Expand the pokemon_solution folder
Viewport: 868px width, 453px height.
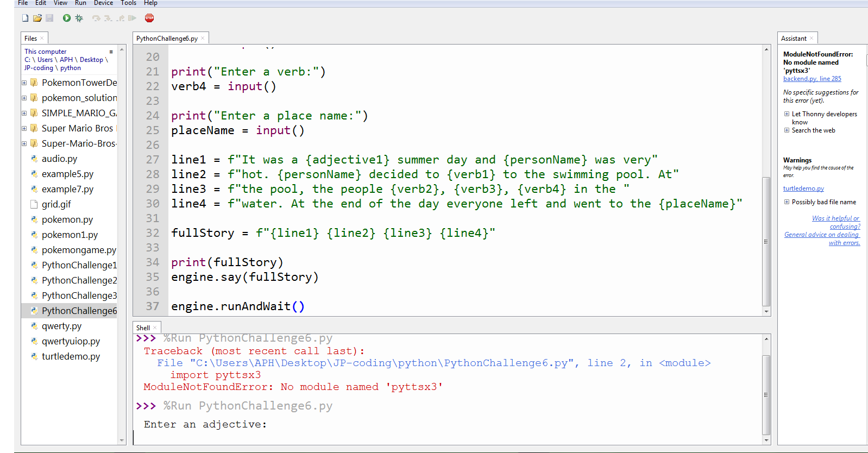[24, 98]
